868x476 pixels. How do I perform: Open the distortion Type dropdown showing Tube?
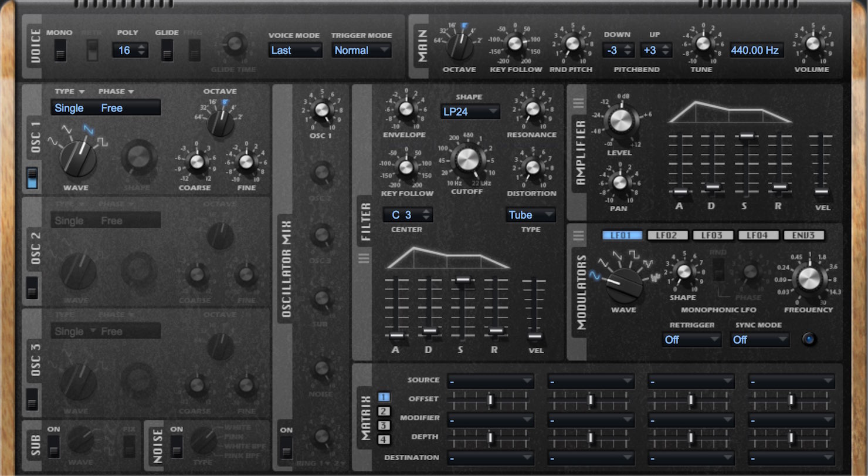click(x=531, y=215)
